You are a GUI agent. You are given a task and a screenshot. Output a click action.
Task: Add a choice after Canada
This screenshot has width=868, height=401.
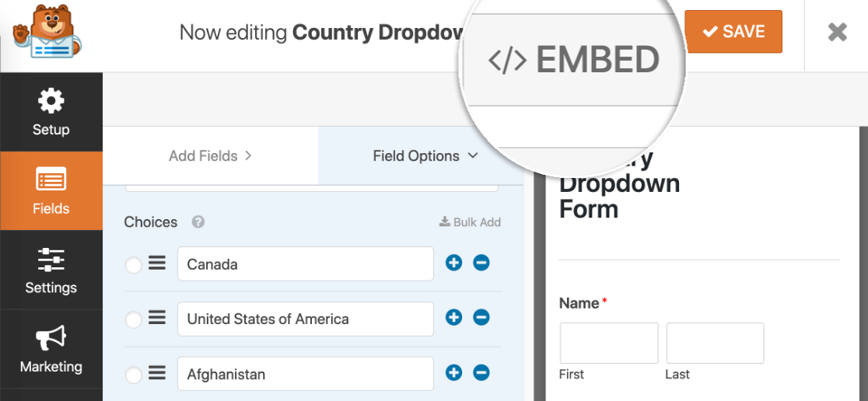(454, 263)
